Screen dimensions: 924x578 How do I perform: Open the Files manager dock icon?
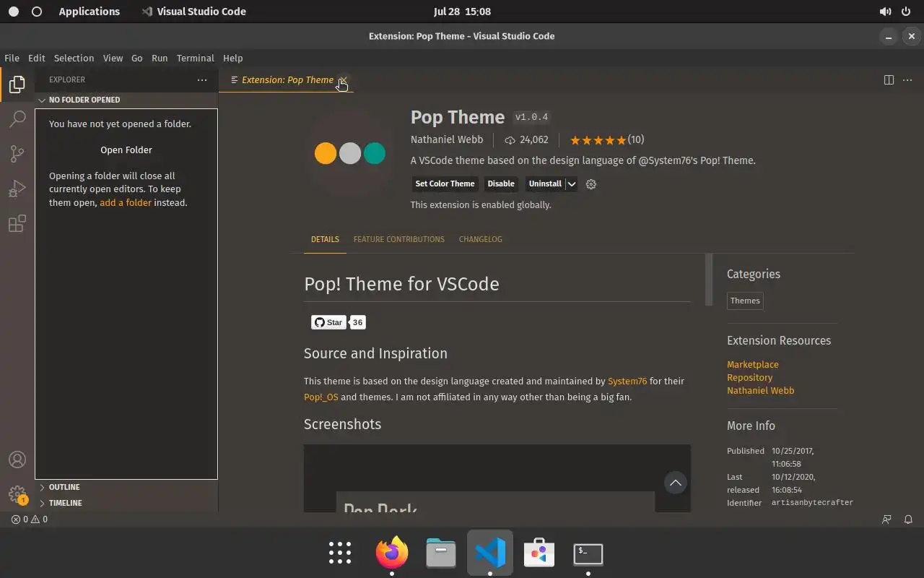pyautogui.click(x=441, y=553)
